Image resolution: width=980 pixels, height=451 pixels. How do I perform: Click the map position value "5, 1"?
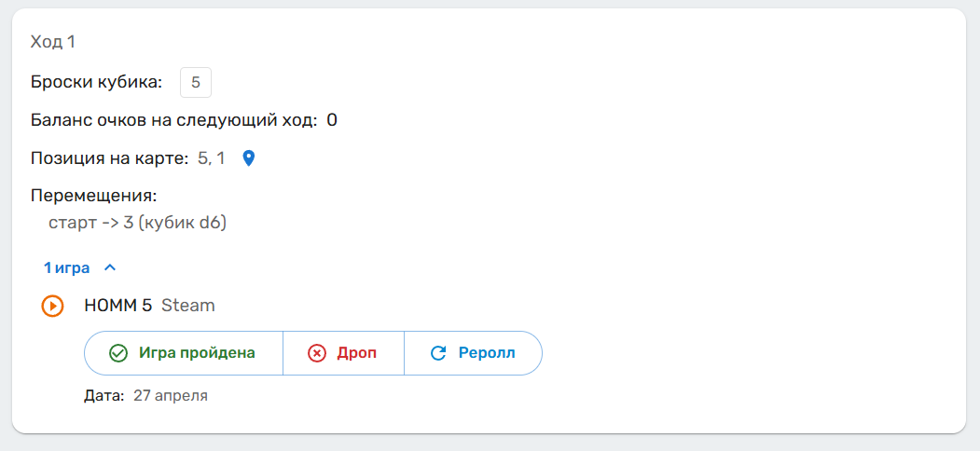click(212, 158)
